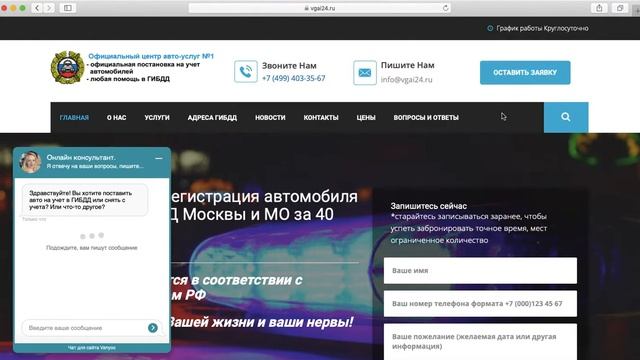Click the info@vgai24.ru email link
This screenshot has height=360, width=640.
[x=406, y=80]
